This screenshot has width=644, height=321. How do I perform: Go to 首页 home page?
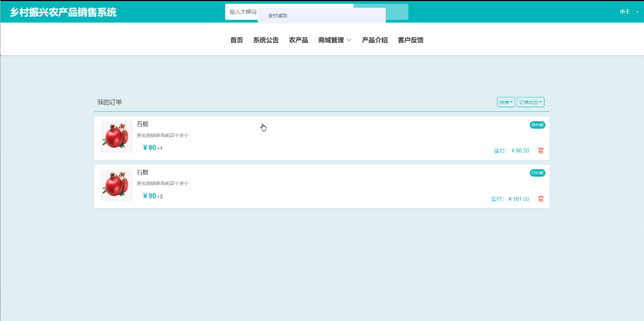[x=237, y=40]
